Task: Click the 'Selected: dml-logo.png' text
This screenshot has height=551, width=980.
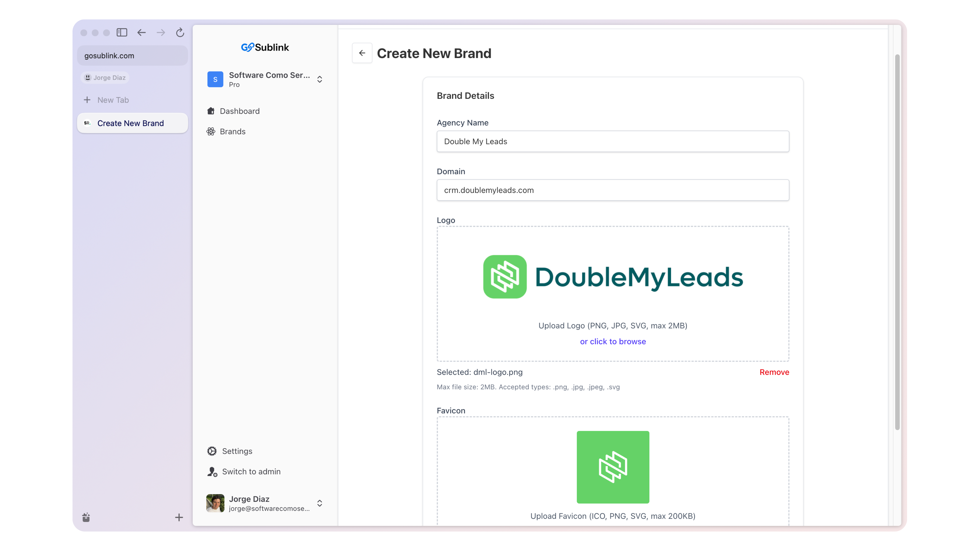Action: tap(479, 372)
